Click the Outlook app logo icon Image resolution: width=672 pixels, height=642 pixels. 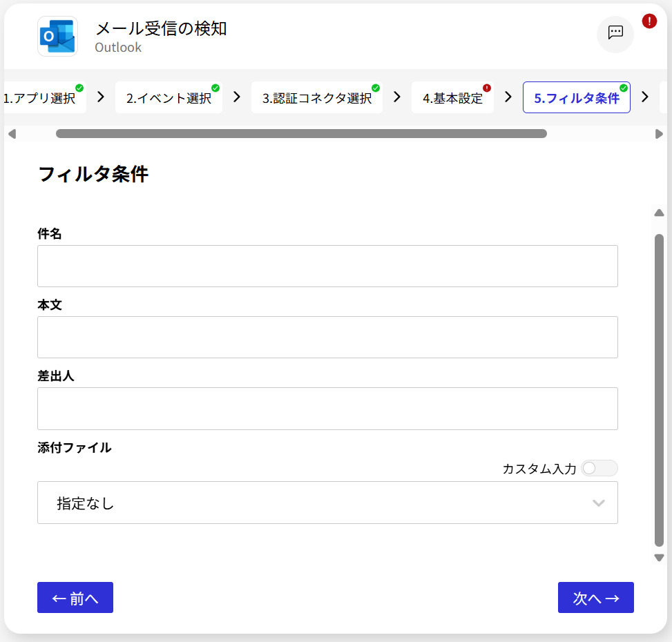tap(57, 36)
